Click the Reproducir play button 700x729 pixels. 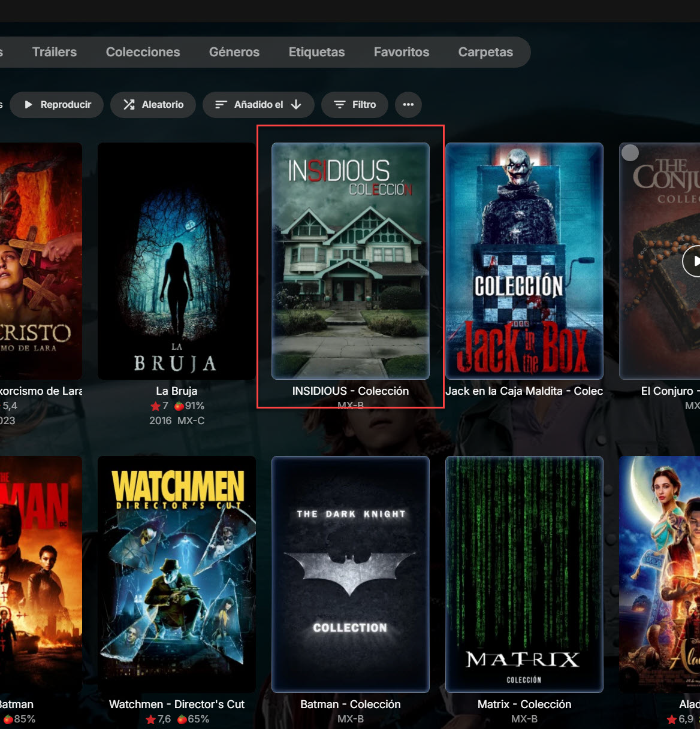coord(57,105)
